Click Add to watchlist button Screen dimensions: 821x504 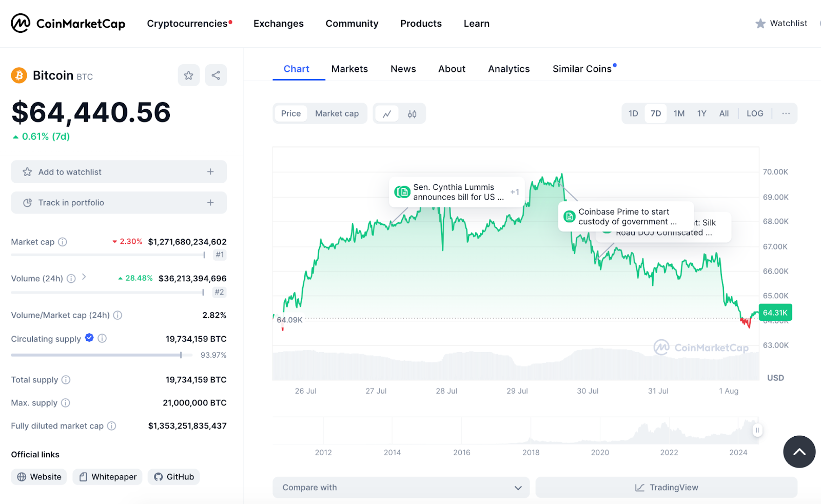click(119, 172)
